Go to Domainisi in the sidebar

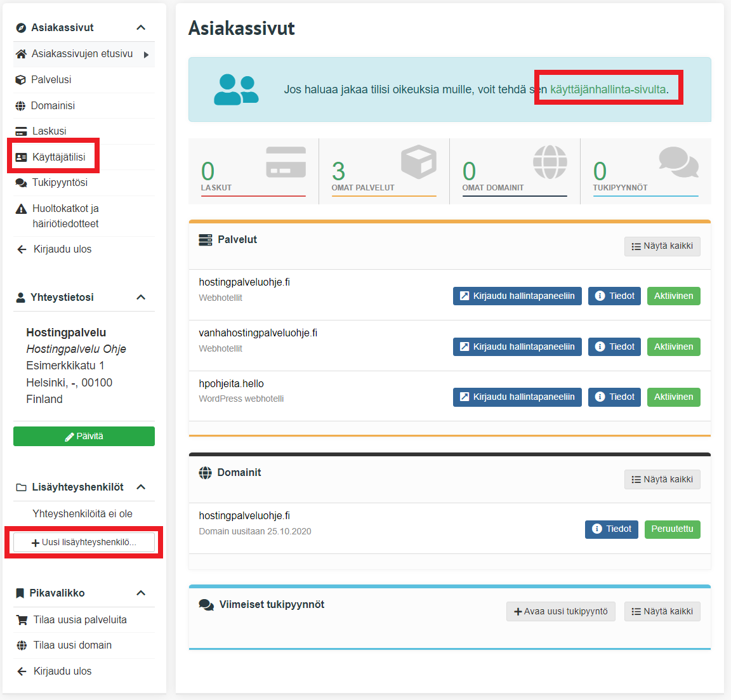coord(53,105)
